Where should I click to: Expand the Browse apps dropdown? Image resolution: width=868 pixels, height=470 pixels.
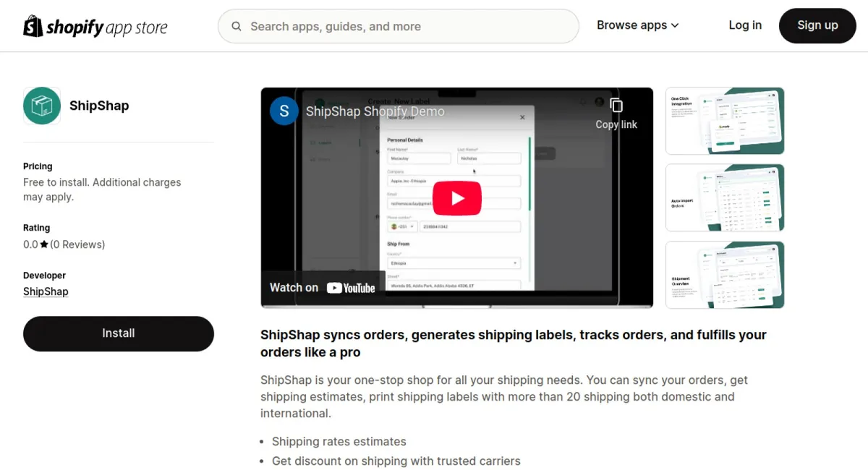click(638, 25)
